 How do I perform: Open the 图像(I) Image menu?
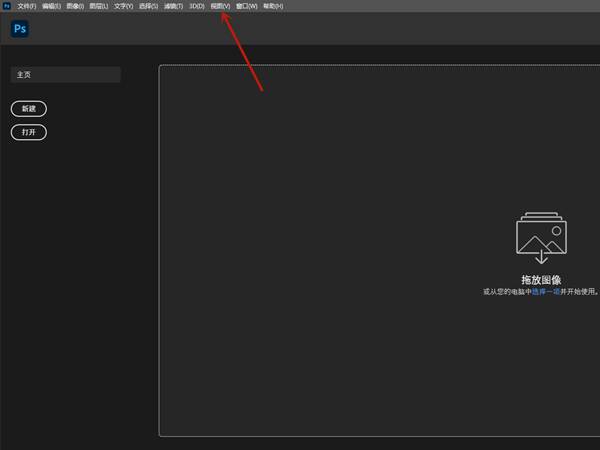pyautogui.click(x=75, y=6)
